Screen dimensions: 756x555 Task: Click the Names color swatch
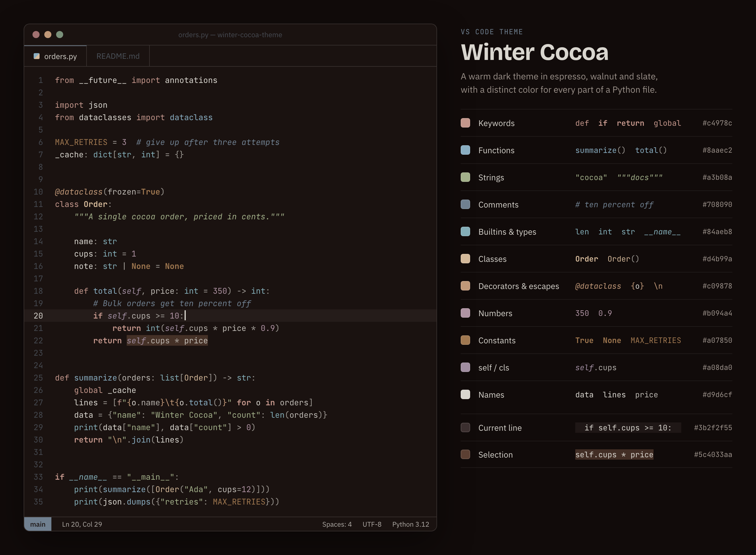coord(465,394)
